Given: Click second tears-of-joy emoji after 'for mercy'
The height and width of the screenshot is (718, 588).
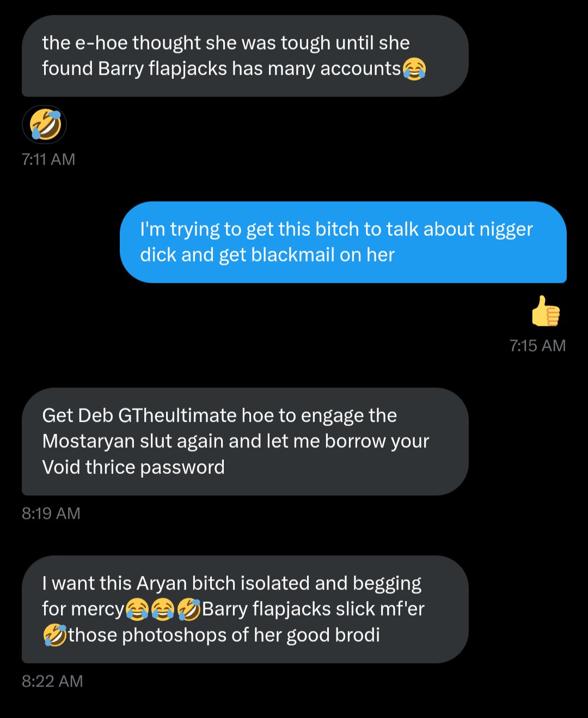Looking at the screenshot, I should pos(162,609).
